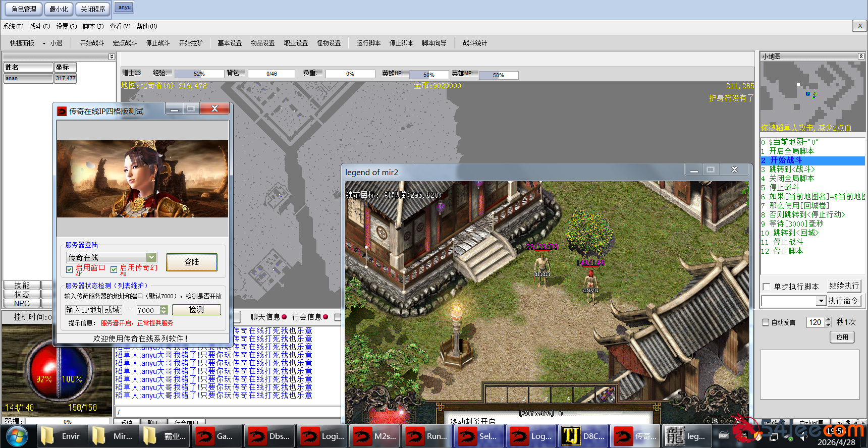Click the 输入IP地址或域名 input field
Image resolution: width=868 pixels, height=448 pixels.
point(94,310)
